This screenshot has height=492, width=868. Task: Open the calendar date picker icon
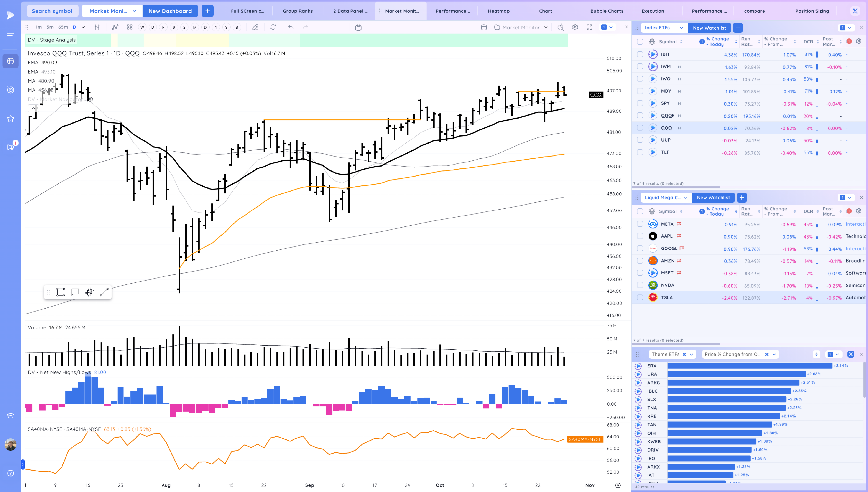(x=358, y=27)
